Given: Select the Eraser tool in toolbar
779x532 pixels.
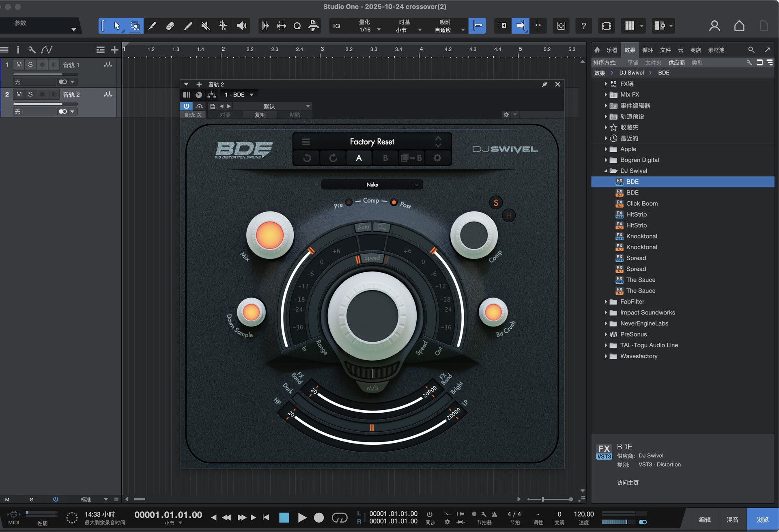Looking at the screenshot, I should pyautogui.click(x=170, y=26).
